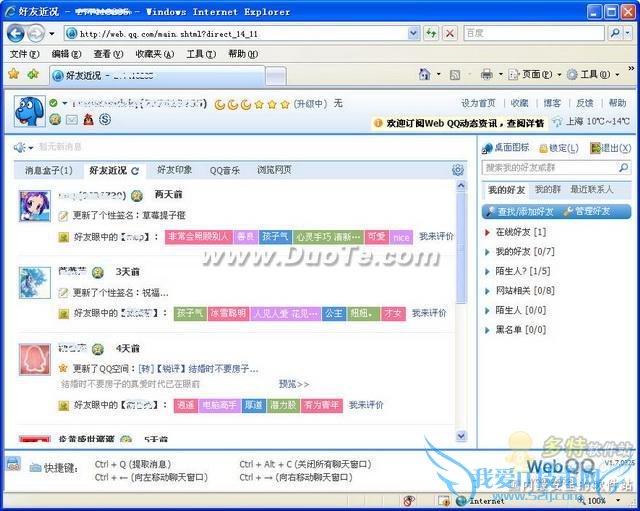This screenshot has height=511, width=640.
Task: Switch to 好友印象 tab
Action: point(174,170)
